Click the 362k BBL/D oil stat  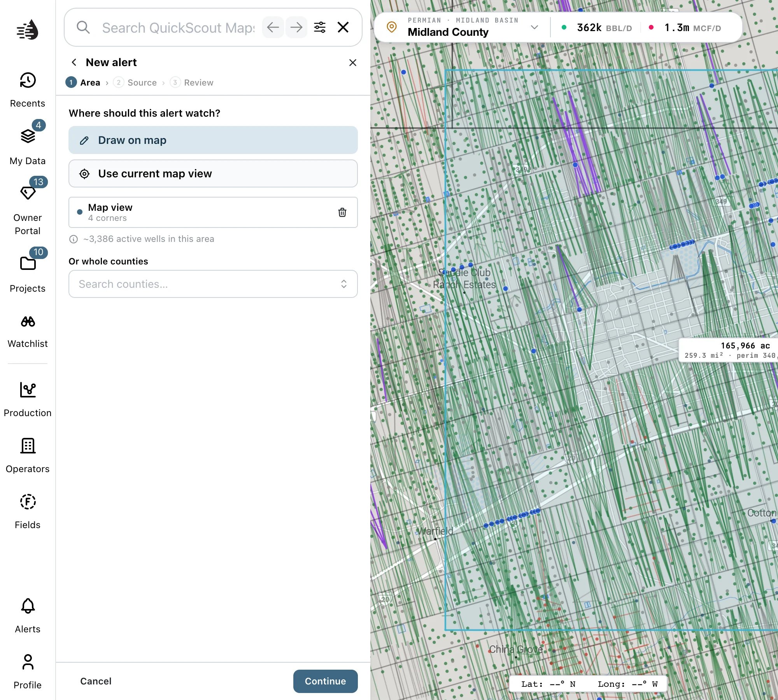pyautogui.click(x=597, y=28)
